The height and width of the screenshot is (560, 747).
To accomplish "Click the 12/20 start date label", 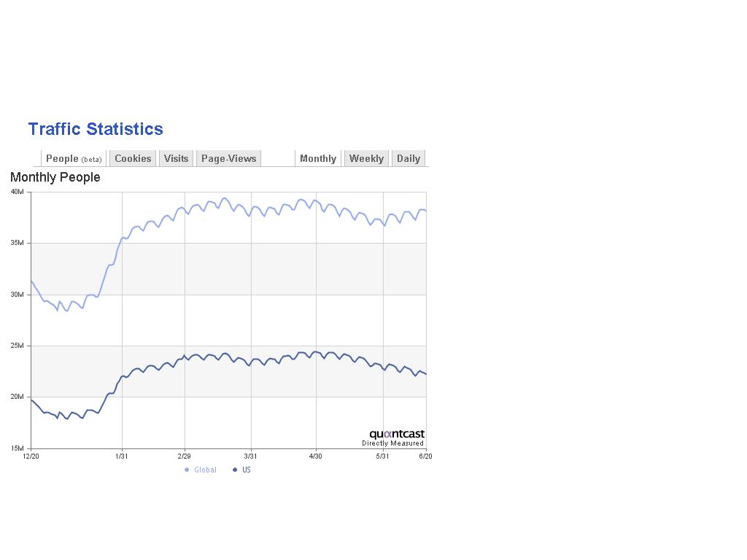I will [x=31, y=456].
